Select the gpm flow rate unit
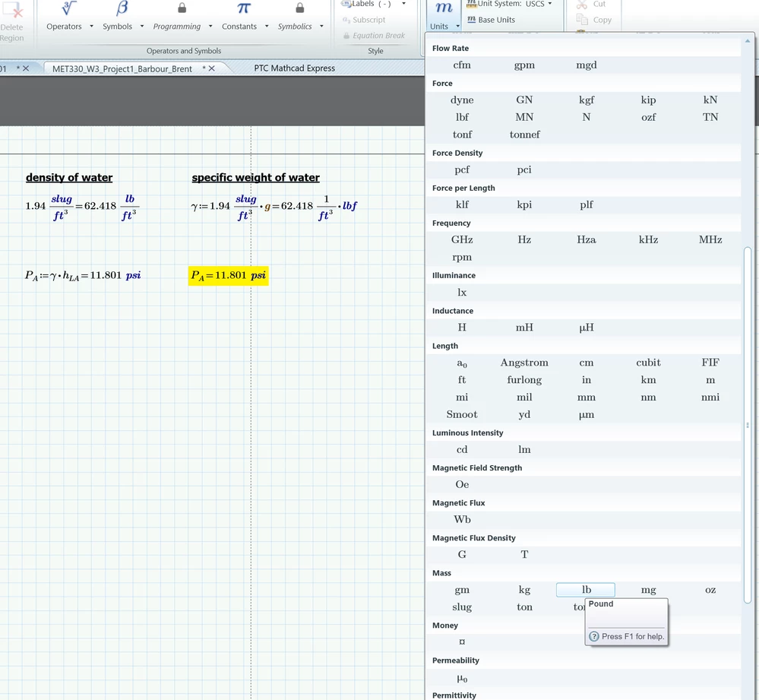The height and width of the screenshot is (700, 759). click(x=524, y=65)
